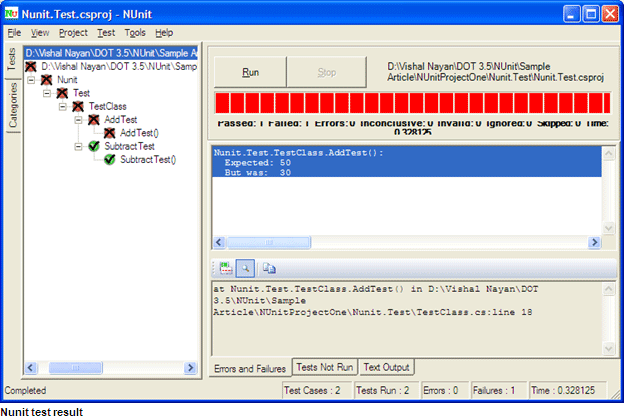Click the NUnit application icon in title bar
The height and width of the screenshot is (416, 624).
11,14
